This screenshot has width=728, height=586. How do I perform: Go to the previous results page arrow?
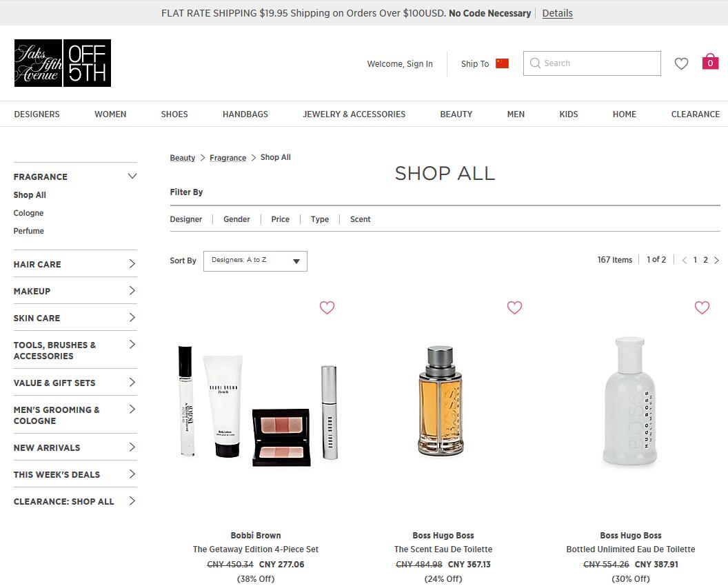684,260
